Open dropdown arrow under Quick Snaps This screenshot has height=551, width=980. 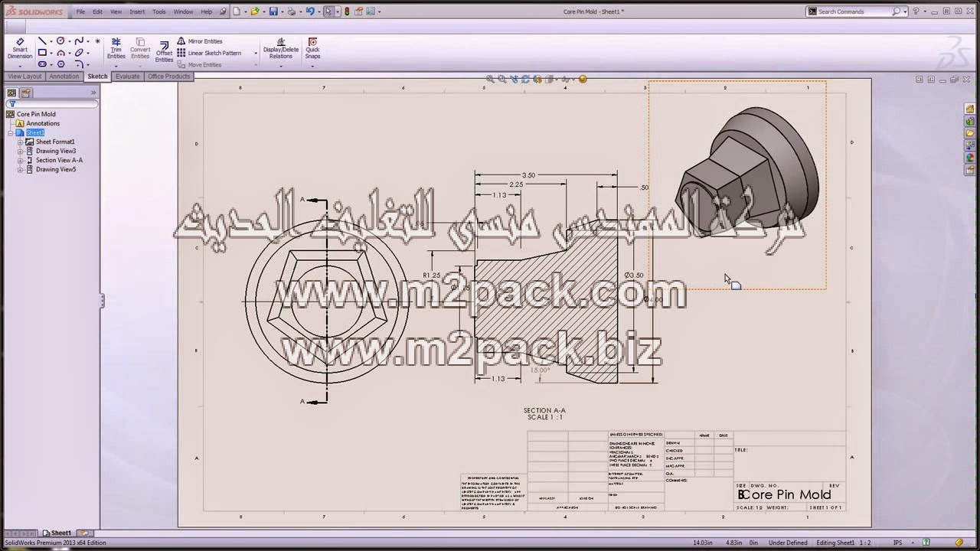pyautogui.click(x=312, y=65)
